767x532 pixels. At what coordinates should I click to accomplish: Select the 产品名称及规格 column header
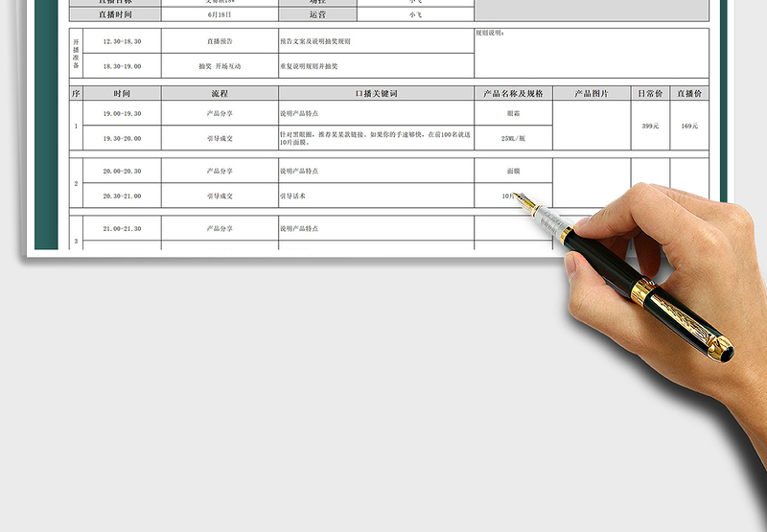[513, 93]
